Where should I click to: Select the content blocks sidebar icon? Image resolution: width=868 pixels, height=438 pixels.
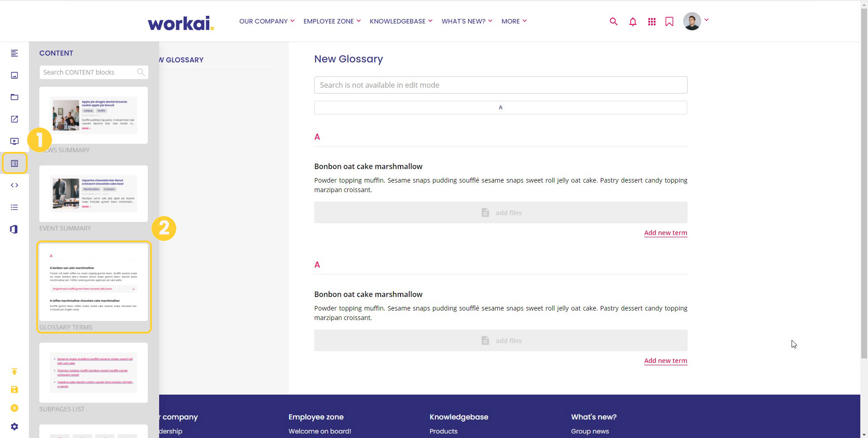(x=14, y=163)
